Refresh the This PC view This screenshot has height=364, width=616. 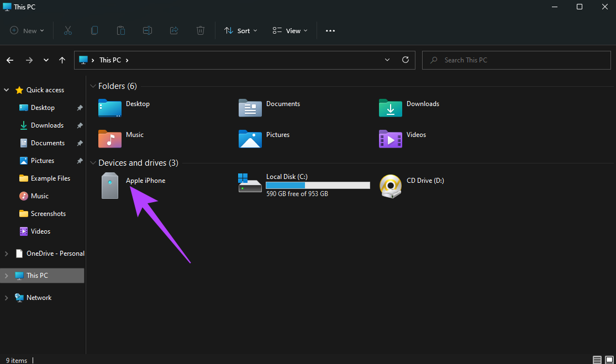pyautogui.click(x=406, y=60)
